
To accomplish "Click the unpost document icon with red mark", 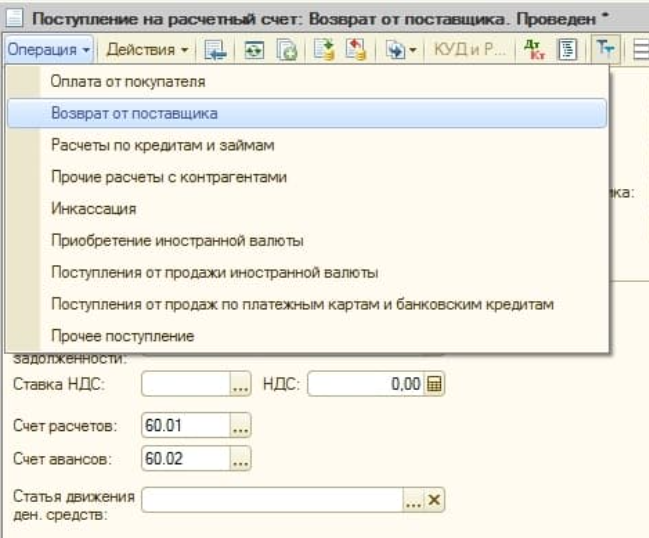I will tap(355, 49).
